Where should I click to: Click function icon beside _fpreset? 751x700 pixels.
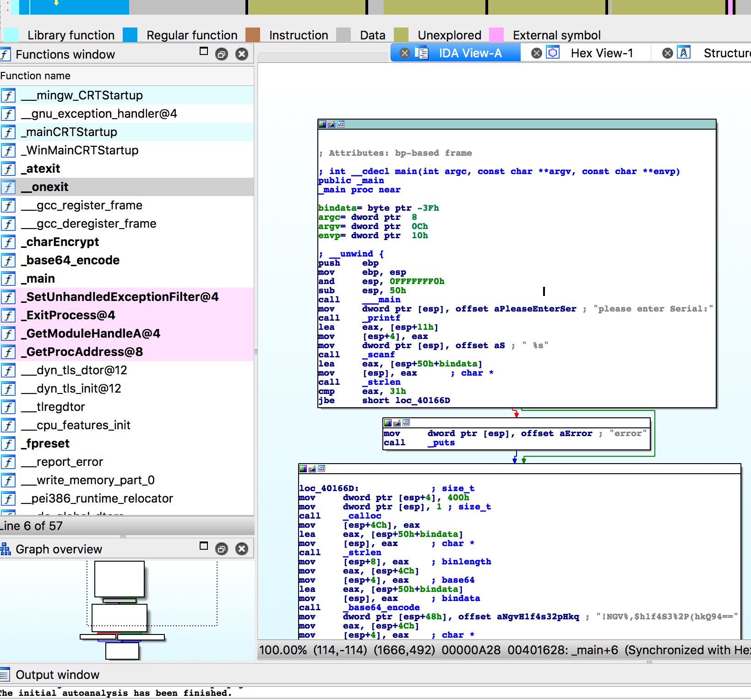[x=8, y=443]
